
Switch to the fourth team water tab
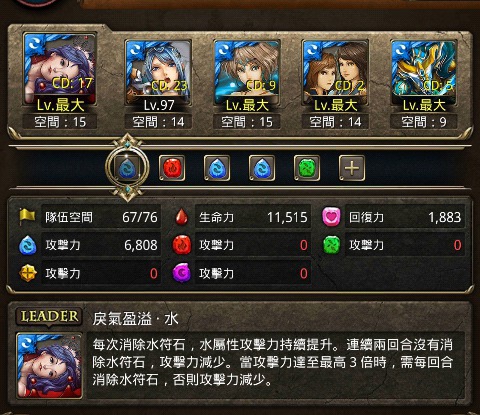tap(262, 168)
